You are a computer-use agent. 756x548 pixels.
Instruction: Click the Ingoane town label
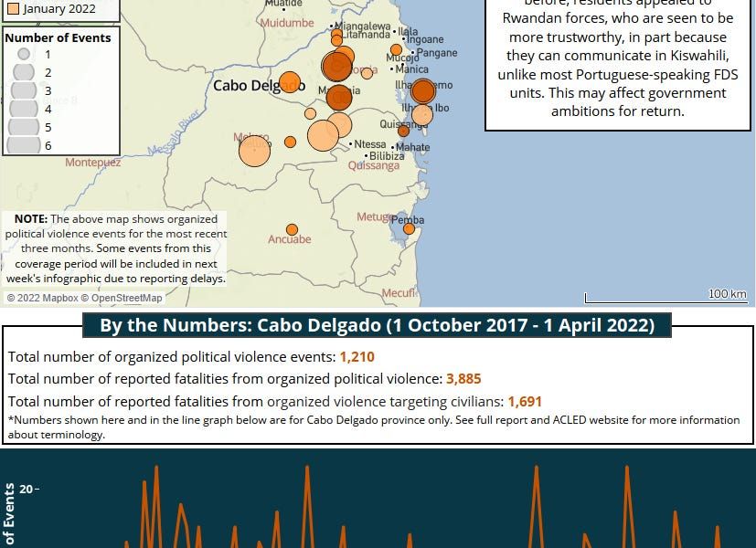(425, 39)
